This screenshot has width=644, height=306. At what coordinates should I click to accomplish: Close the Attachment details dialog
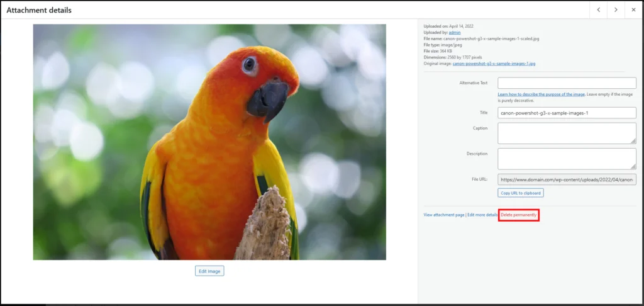[633, 10]
